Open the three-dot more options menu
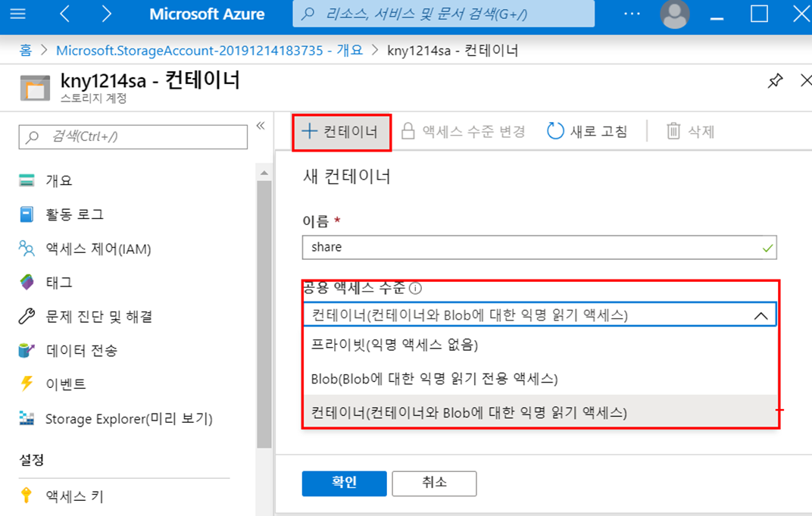 (x=632, y=14)
